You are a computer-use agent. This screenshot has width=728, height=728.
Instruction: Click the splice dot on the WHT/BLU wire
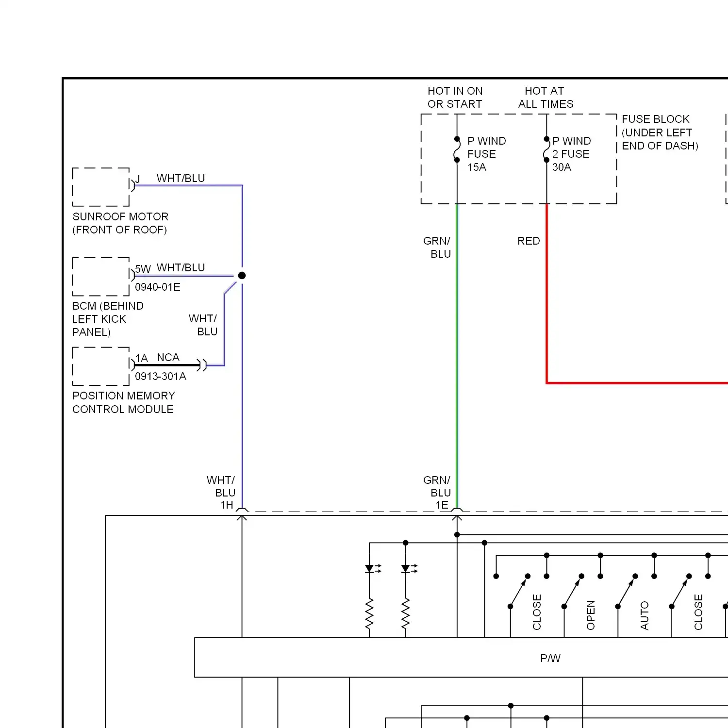pos(242,276)
